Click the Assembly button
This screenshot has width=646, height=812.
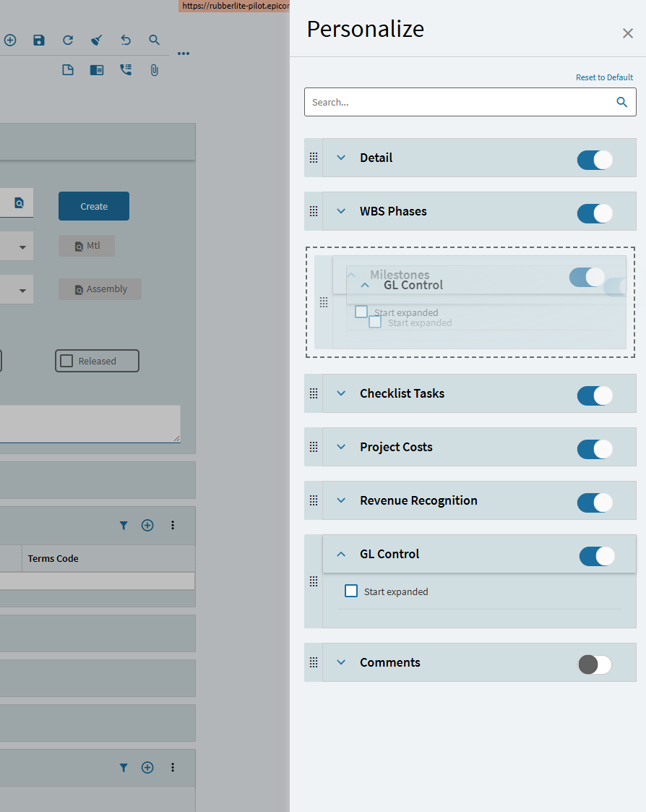[100, 289]
